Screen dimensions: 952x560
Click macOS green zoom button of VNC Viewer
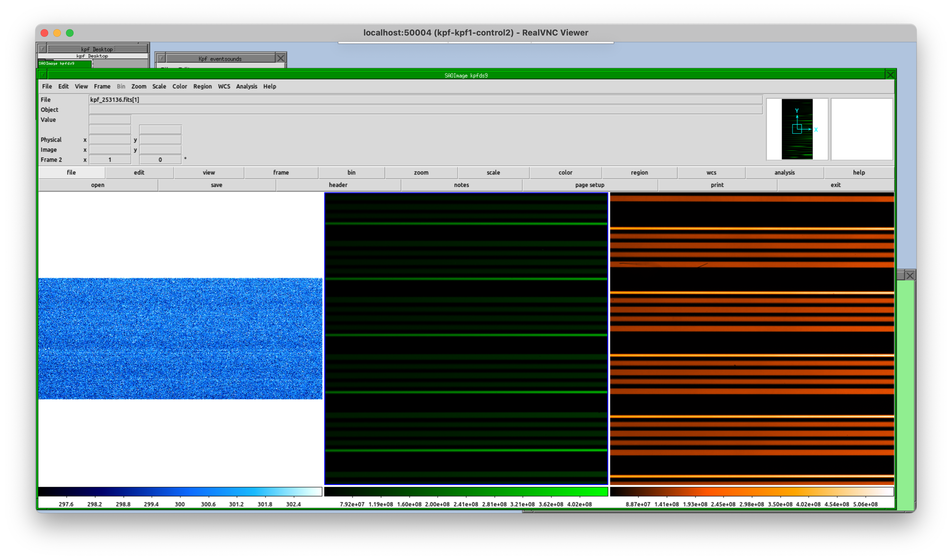pyautogui.click(x=70, y=33)
